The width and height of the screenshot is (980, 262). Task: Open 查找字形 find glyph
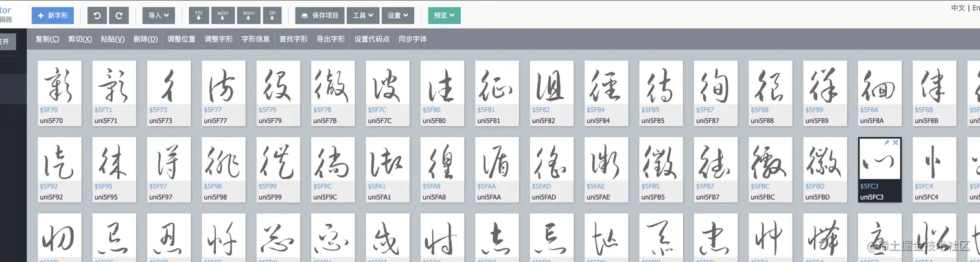click(x=294, y=39)
